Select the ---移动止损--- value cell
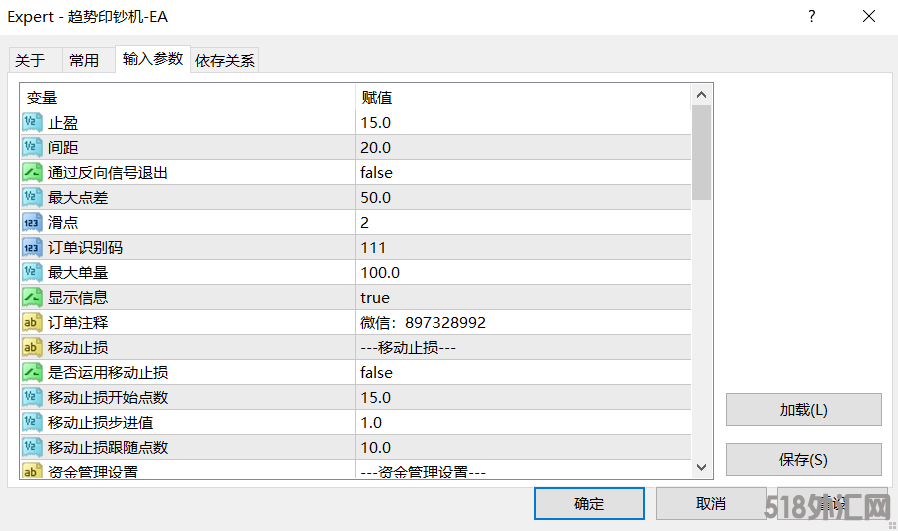The height and width of the screenshot is (531, 898). pos(523,348)
